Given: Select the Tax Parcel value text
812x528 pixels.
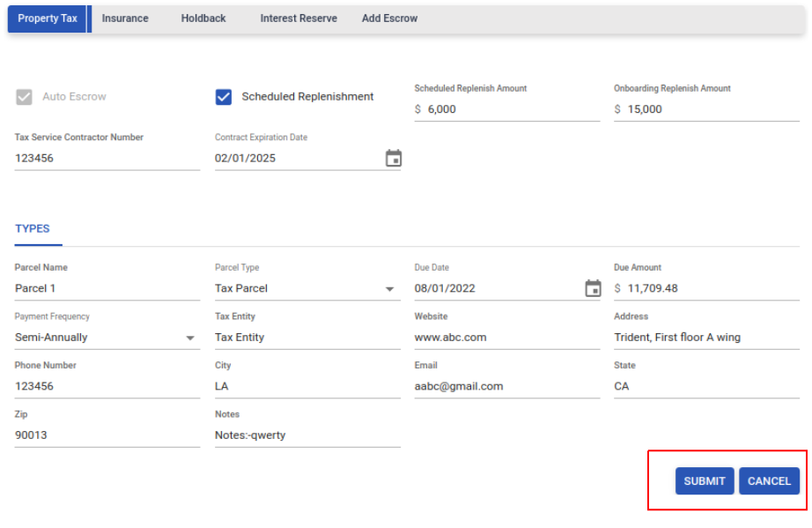Looking at the screenshot, I should pos(240,288).
